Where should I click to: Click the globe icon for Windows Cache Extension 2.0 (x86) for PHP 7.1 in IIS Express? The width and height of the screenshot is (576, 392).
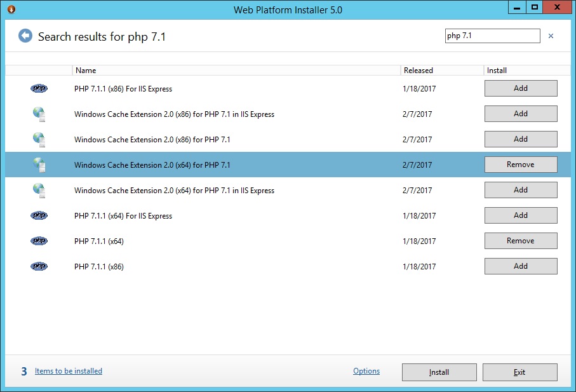(x=39, y=114)
